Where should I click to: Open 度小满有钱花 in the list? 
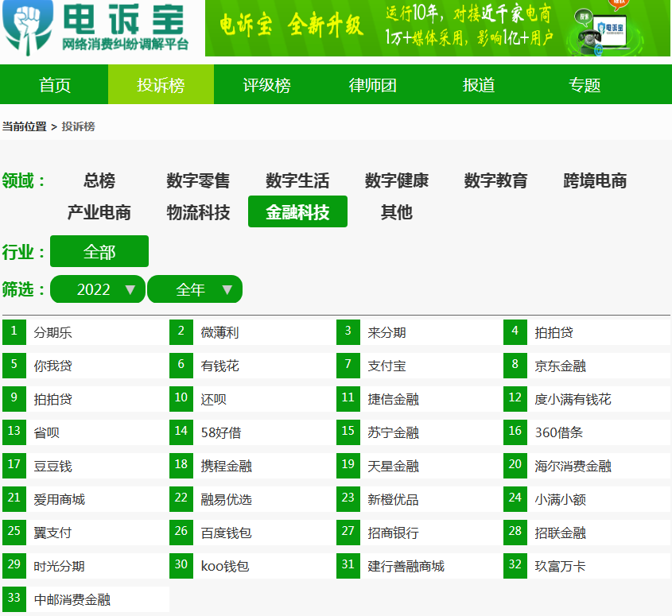tap(587, 399)
